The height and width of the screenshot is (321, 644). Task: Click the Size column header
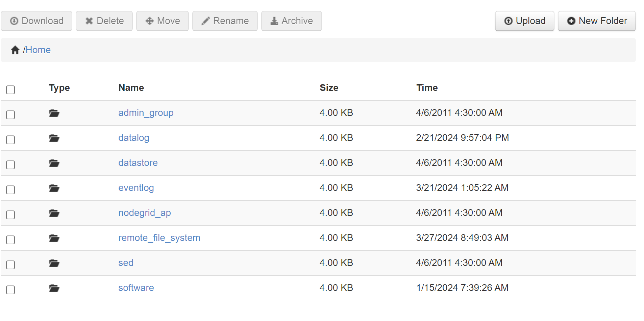(x=329, y=88)
